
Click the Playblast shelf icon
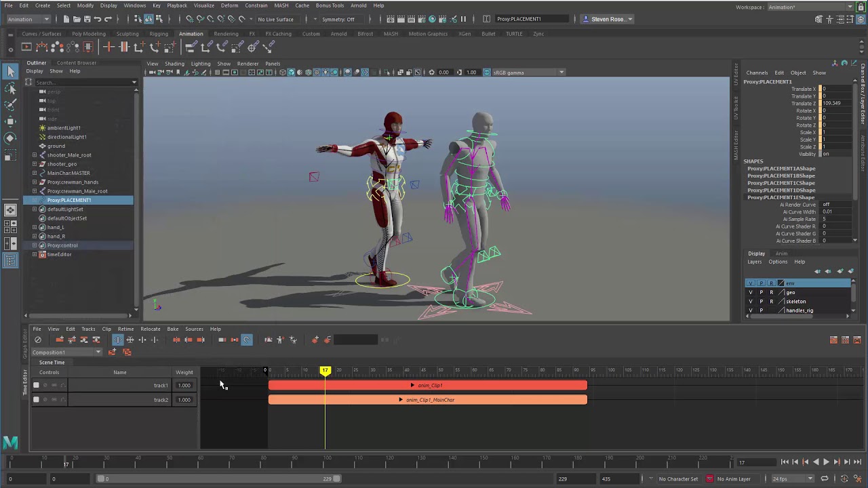click(26, 47)
